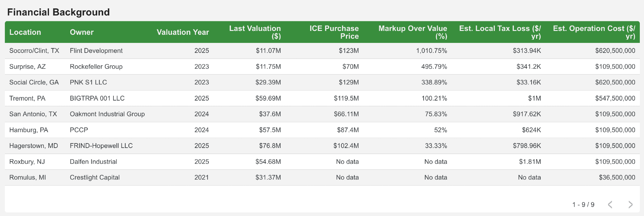Image resolution: width=644 pixels, height=216 pixels.
Task: Sort by Location column header
Action: tap(25, 32)
